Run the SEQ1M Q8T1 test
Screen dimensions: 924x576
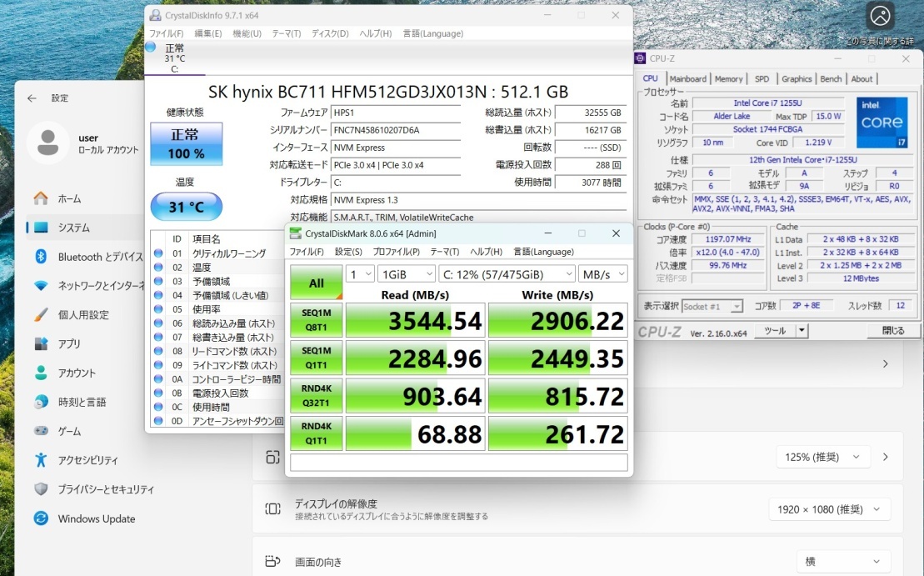click(x=316, y=321)
